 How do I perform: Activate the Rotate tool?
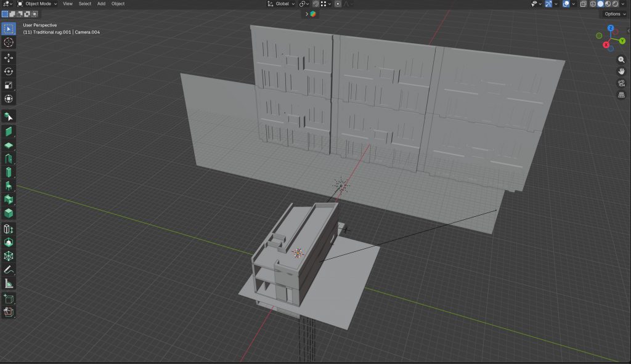pos(9,71)
